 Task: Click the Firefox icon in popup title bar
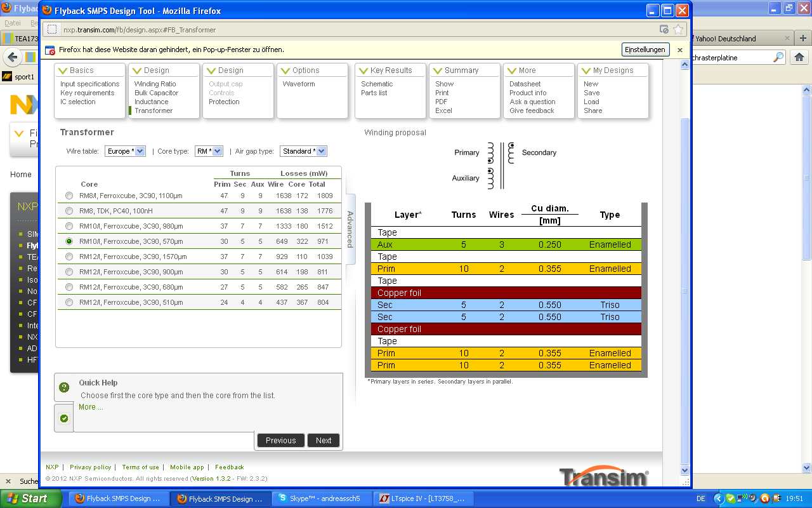pyautogui.click(x=47, y=11)
